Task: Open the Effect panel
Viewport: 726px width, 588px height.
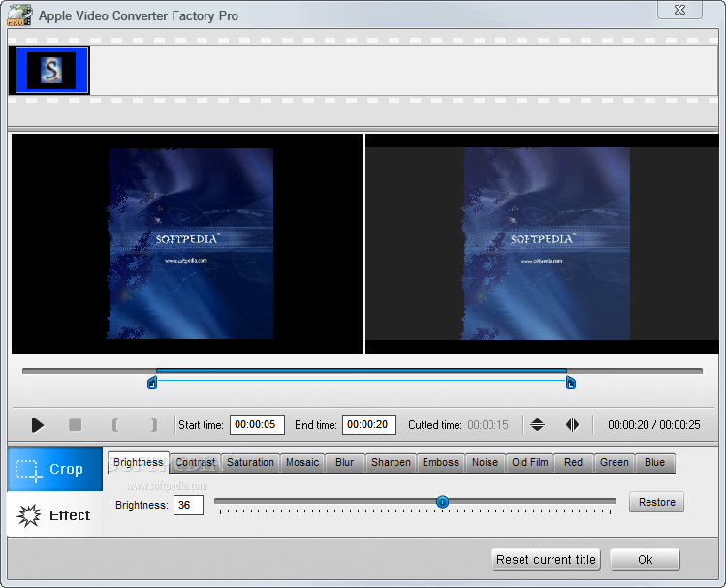Action: pos(54,515)
